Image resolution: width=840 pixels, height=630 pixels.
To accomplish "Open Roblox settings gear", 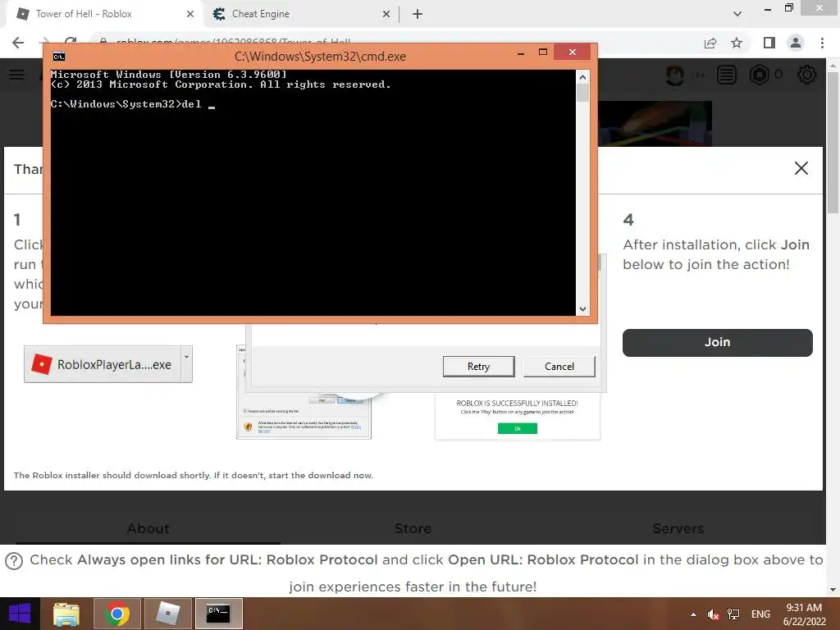I will tap(807, 75).
